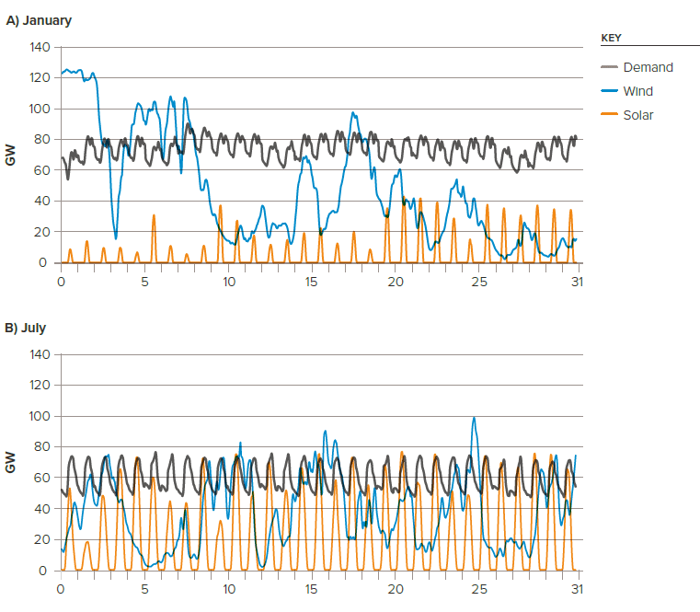This screenshot has width=700, height=612.
Task: Select the Wind label in the legend
Action: pos(638,91)
